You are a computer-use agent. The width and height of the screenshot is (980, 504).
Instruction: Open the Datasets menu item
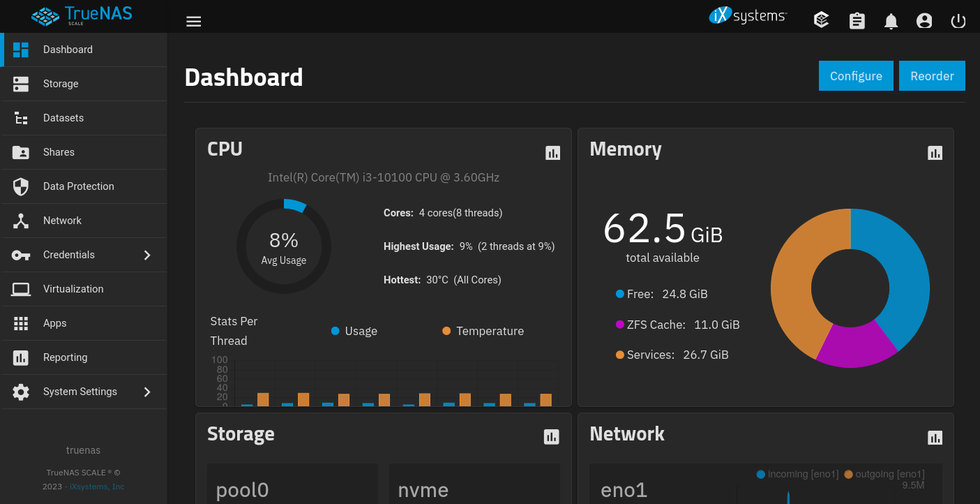click(84, 118)
